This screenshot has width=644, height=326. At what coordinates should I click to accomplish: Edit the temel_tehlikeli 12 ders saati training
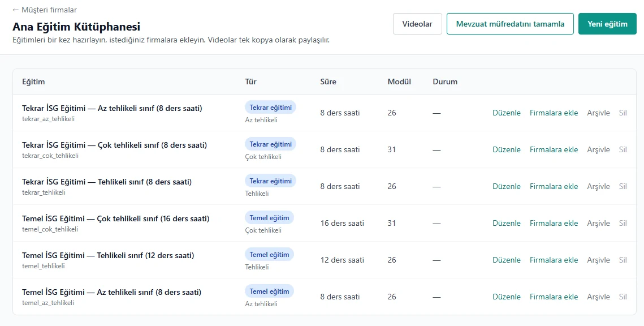pos(507,260)
